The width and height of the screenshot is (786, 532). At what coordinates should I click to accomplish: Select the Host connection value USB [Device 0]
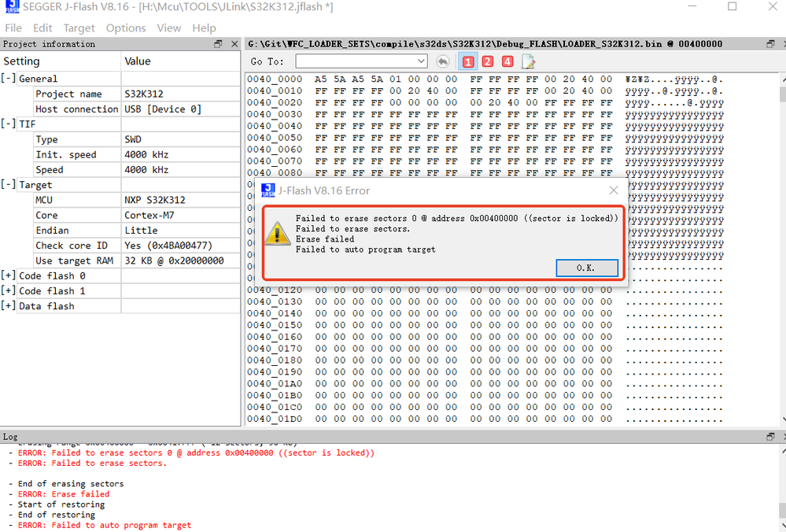tap(163, 109)
